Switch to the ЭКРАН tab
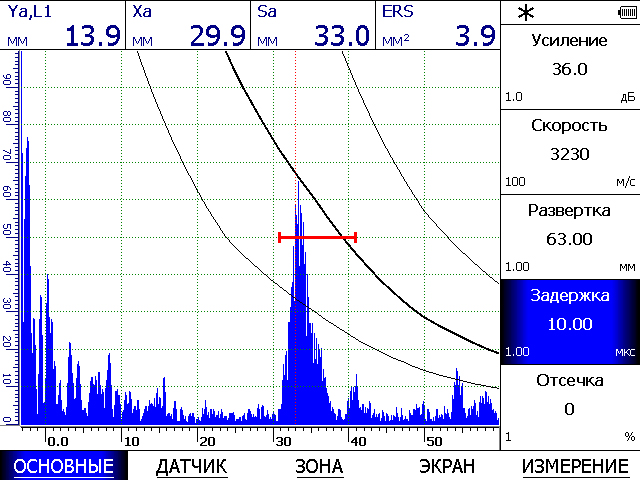The image size is (640, 480). coord(446,466)
